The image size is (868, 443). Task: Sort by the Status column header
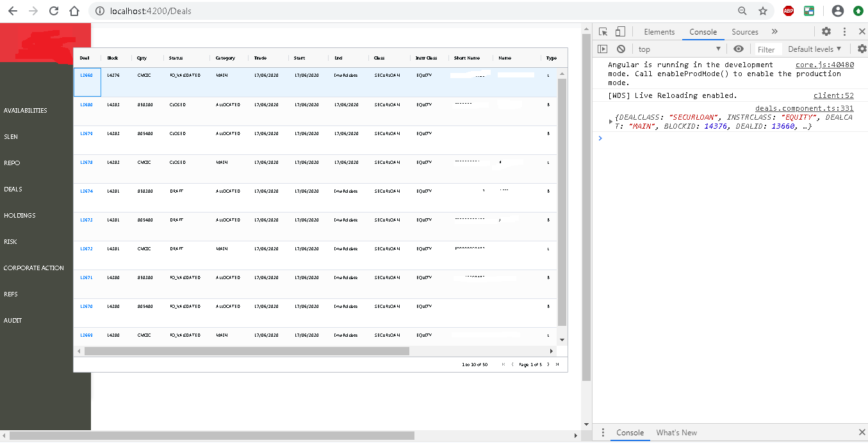point(176,58)
